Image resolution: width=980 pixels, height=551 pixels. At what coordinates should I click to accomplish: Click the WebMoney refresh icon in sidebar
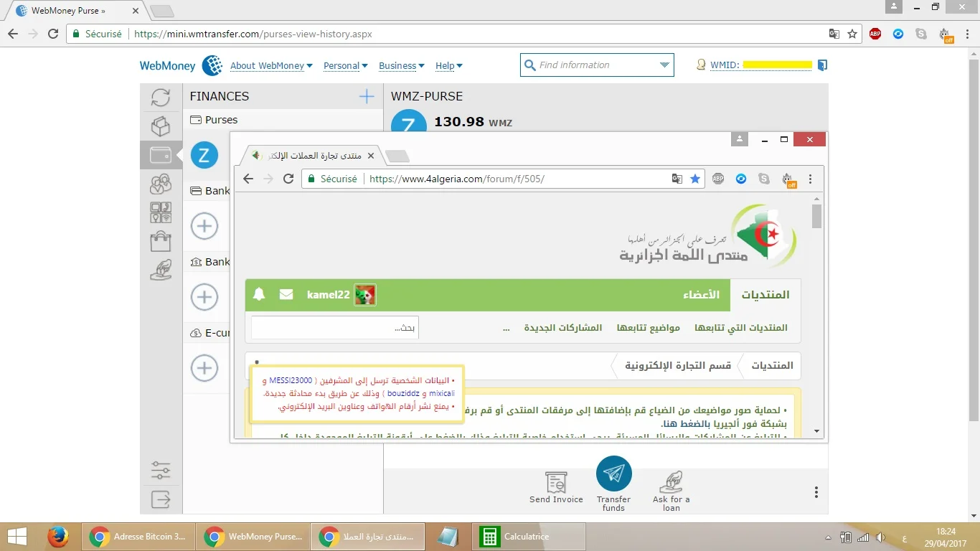pyautogui.click(x=161, y=98)
